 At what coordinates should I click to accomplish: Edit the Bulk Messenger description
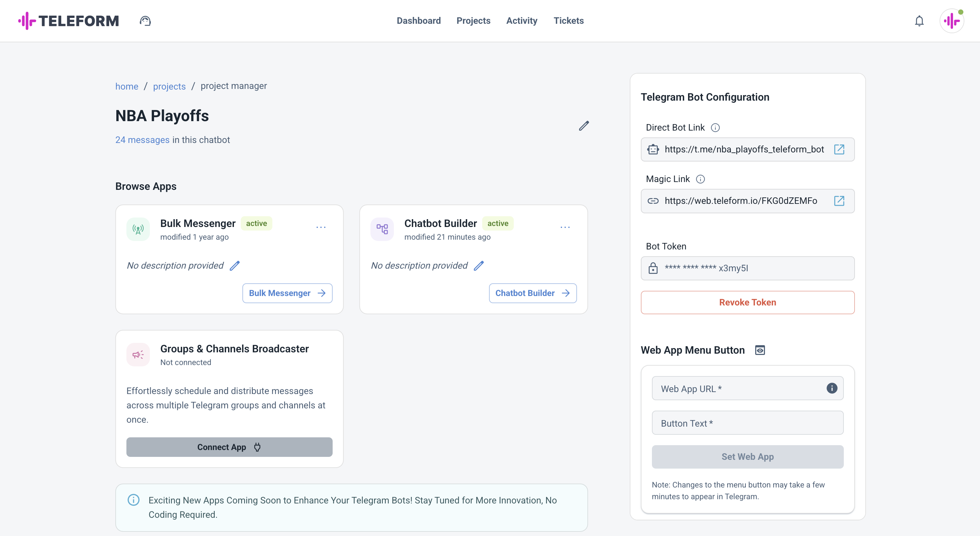point(235,266)
